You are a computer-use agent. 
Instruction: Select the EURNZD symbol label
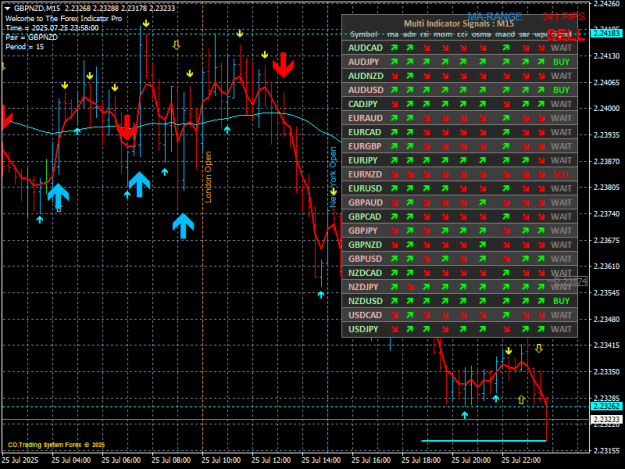[365, 174]
